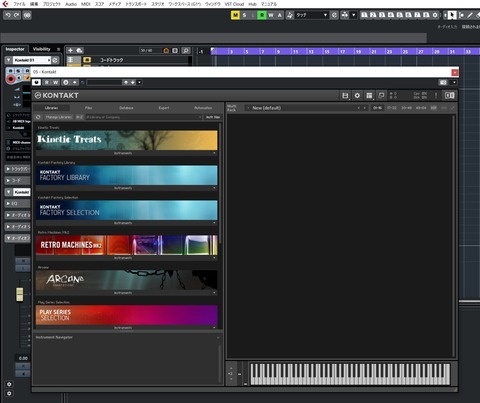Click the Manage Libraries button
Image resolution: width=480 pixels, height=403 pixels.
(59, 117)
